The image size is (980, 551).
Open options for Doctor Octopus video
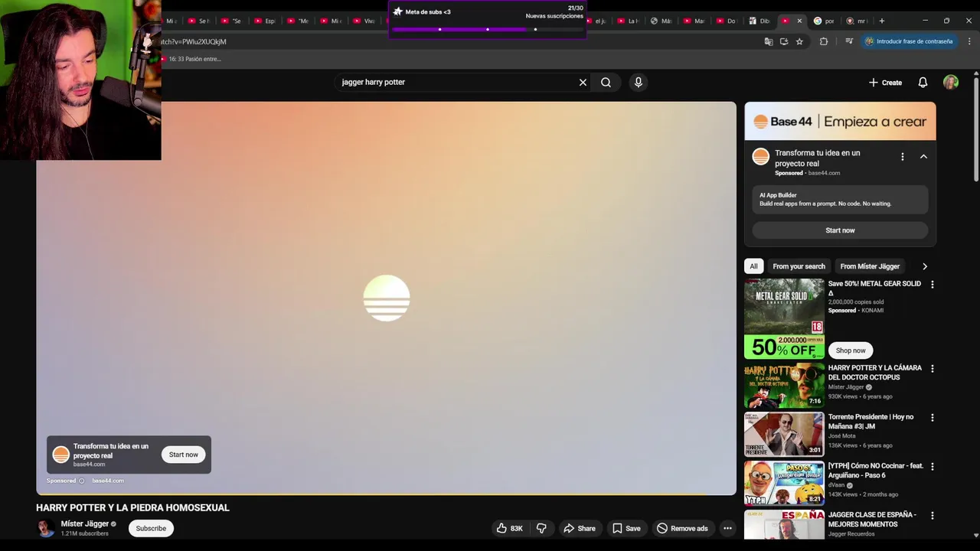click(932, 368)
